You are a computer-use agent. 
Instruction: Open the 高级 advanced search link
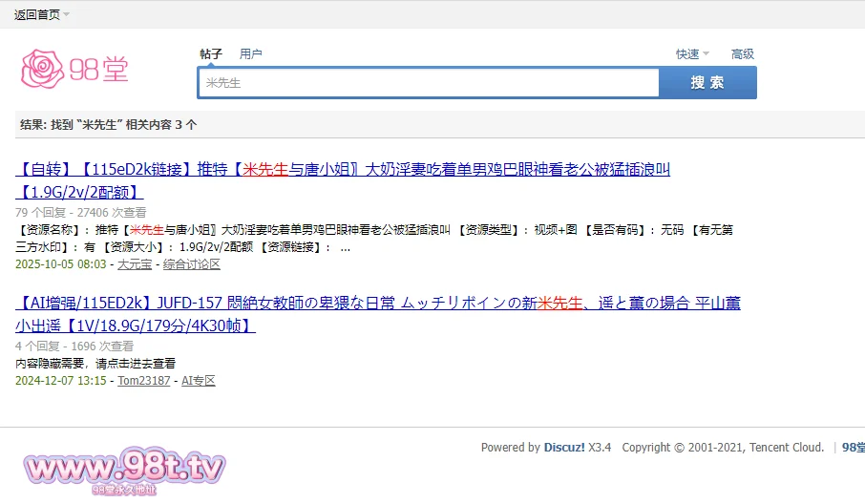(742, 54)
